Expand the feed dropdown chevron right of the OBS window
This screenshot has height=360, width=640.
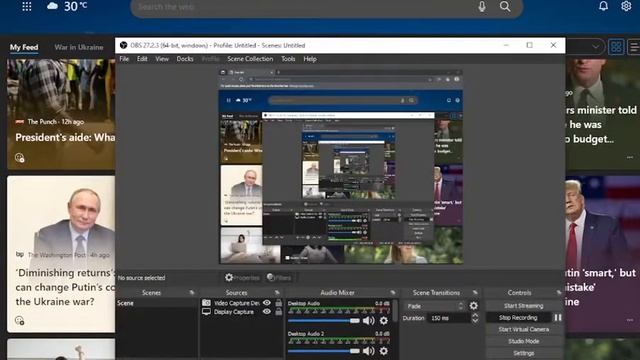(596, 47)
